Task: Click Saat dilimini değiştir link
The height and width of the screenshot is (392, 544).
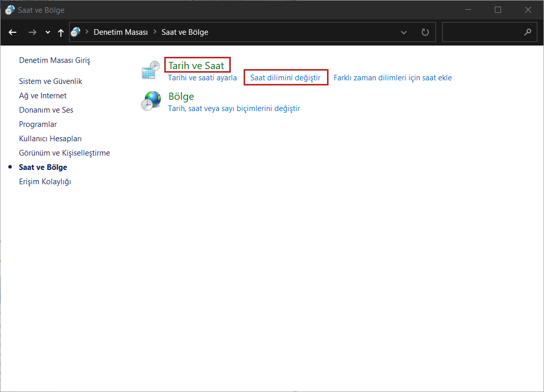Action: tap(285, 78)
